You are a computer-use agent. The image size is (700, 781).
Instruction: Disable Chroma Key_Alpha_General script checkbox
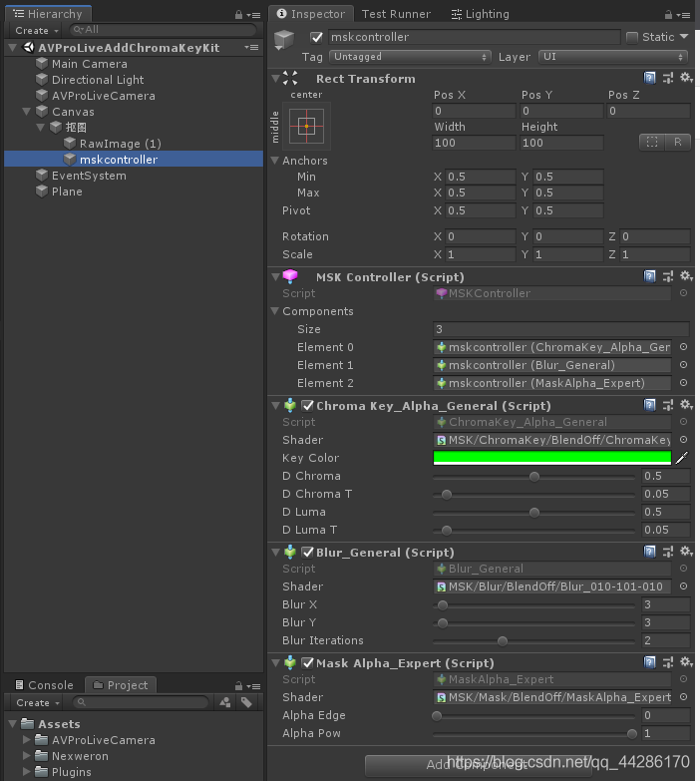pos(308,405)
